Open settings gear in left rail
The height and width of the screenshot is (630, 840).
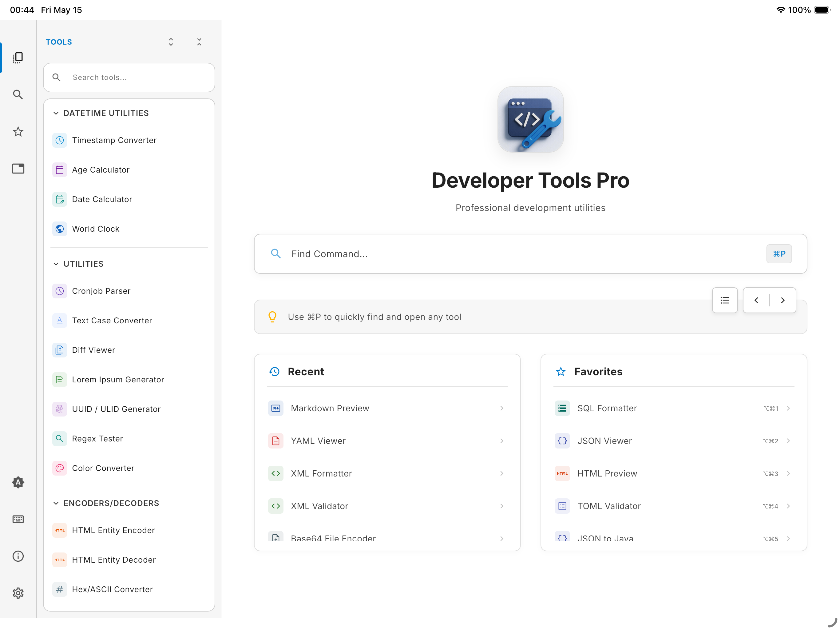click(18, 593)
